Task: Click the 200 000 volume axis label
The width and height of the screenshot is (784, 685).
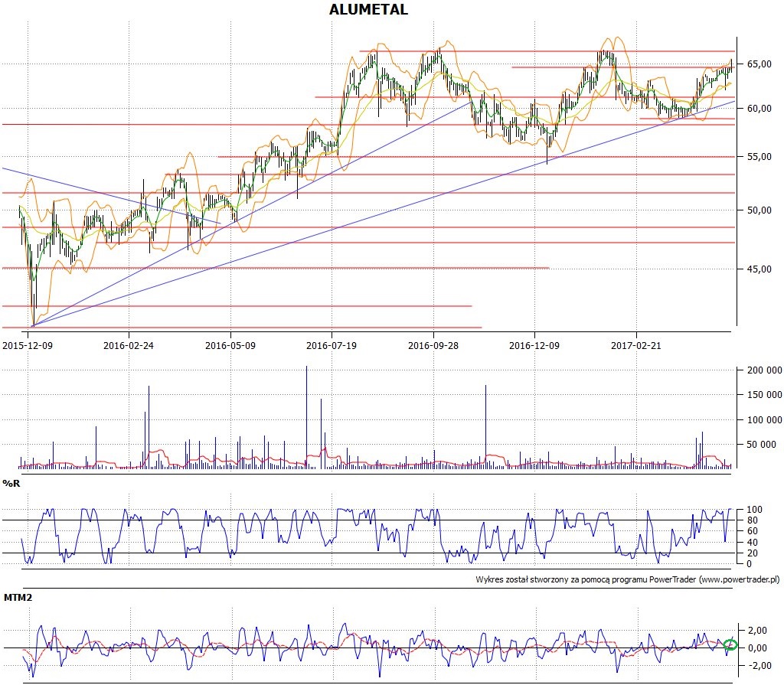Action: (x=765, y=370)
